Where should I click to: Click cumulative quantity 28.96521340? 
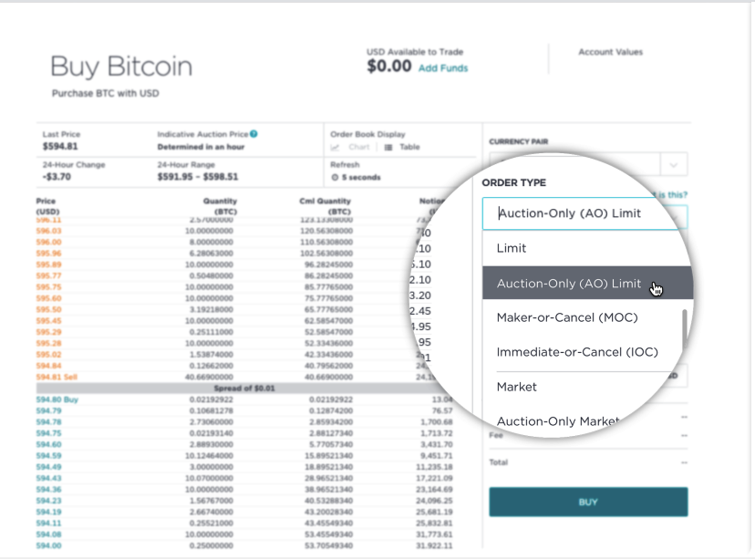click(329, 478)
